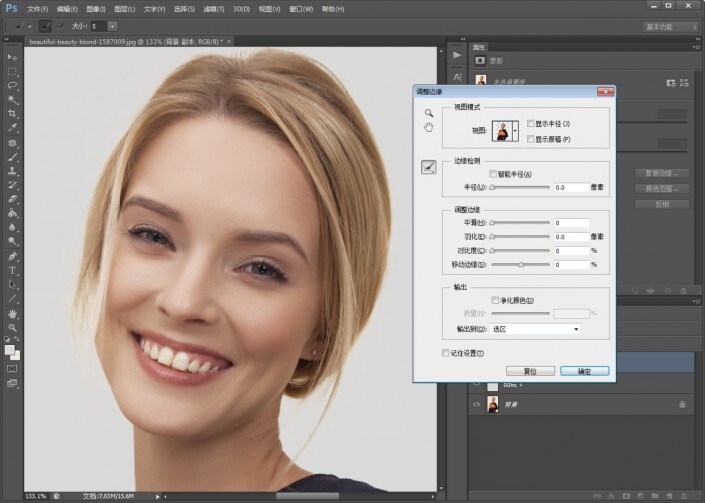705x503 pixels.
Task: Open the 图像 (Image) menu
Action: (95, 8)
